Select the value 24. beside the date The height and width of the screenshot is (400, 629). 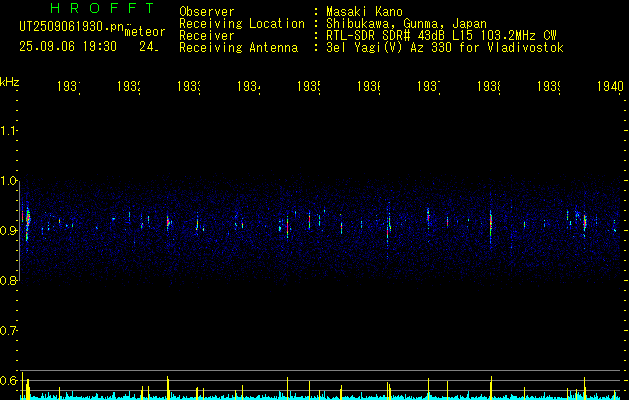(149, 47)
